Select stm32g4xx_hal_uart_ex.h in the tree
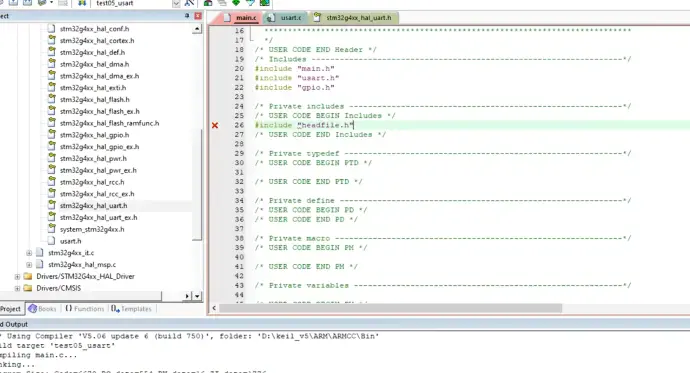This screenshot has width=690, height=373. pos(98,218)
